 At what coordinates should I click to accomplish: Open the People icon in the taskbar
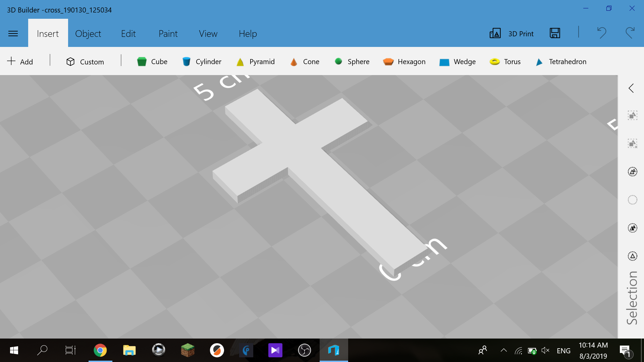483,351
